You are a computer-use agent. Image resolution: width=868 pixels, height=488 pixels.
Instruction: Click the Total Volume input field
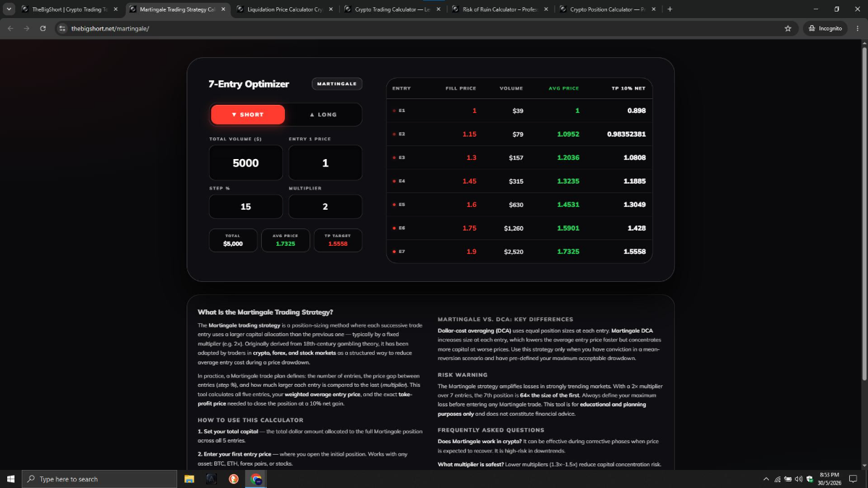(x=246, y=163)
